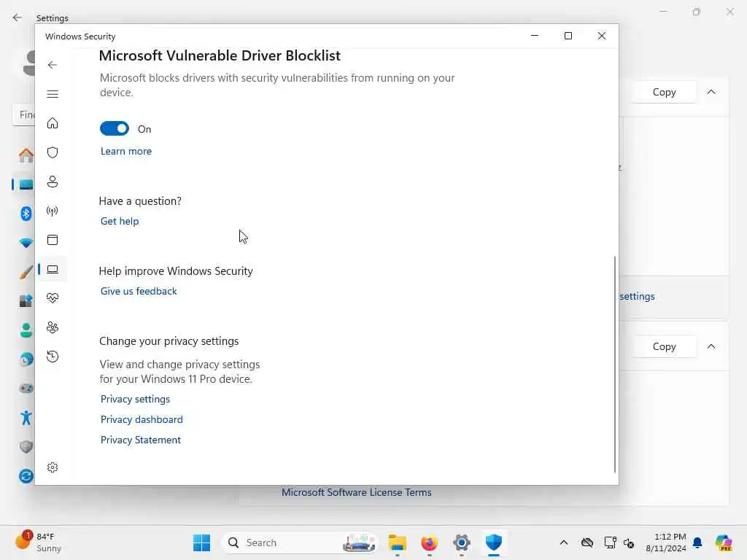Maximize the Windows Security window

coord(568,36)
